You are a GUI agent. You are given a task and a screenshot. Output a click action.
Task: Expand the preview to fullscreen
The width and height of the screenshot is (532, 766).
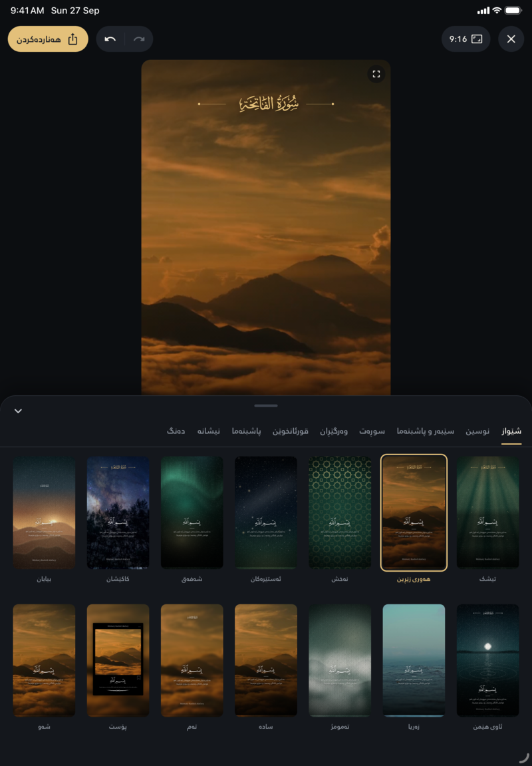tap(376, 75)
